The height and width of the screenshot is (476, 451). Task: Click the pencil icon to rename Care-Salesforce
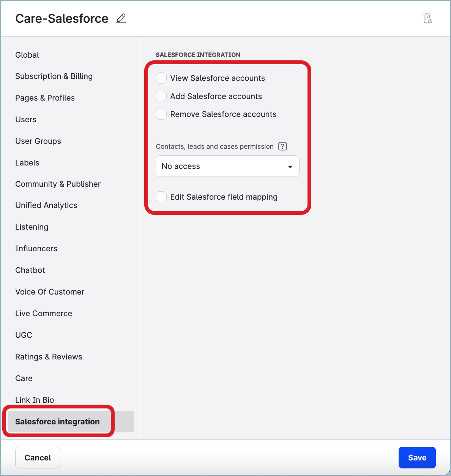click(x=121, y=18)
